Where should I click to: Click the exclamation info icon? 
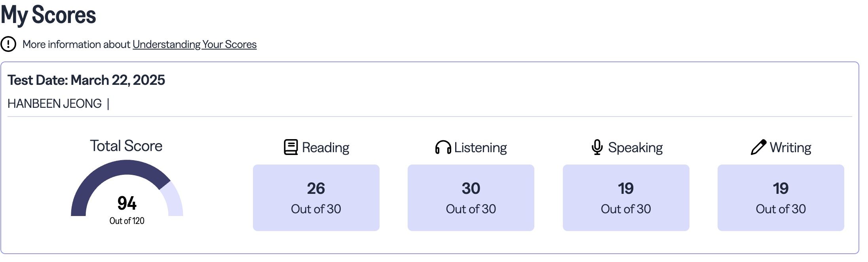(8, 44)
